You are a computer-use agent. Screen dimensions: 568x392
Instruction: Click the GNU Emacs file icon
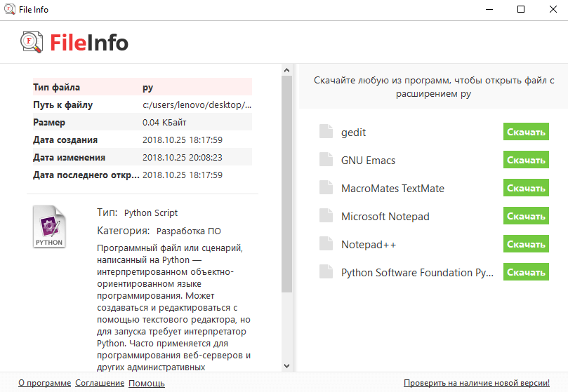pyautogui.click(x=325, y=161)
